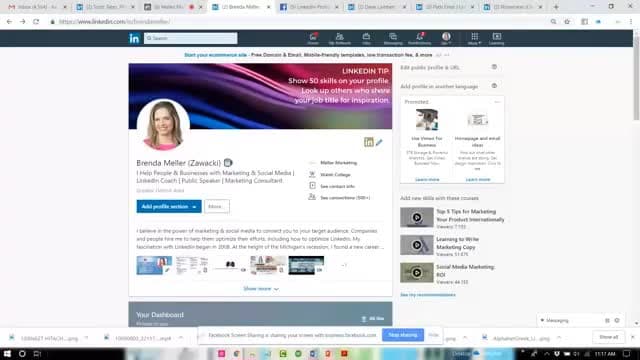Viewport: 640px width, 360px height.
Task: Open the Me profile menu
Action: pyautogui.click(x=446, y=38)
